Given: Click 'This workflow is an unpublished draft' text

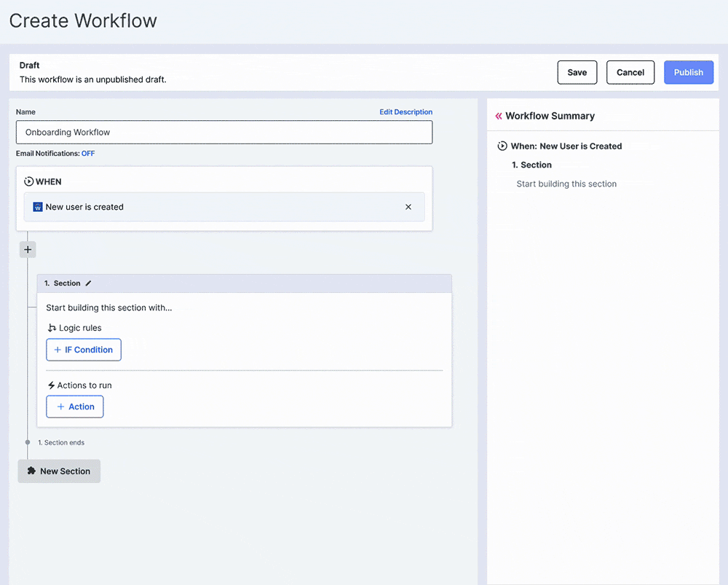Looking at the screenshot, I should 93,79.
